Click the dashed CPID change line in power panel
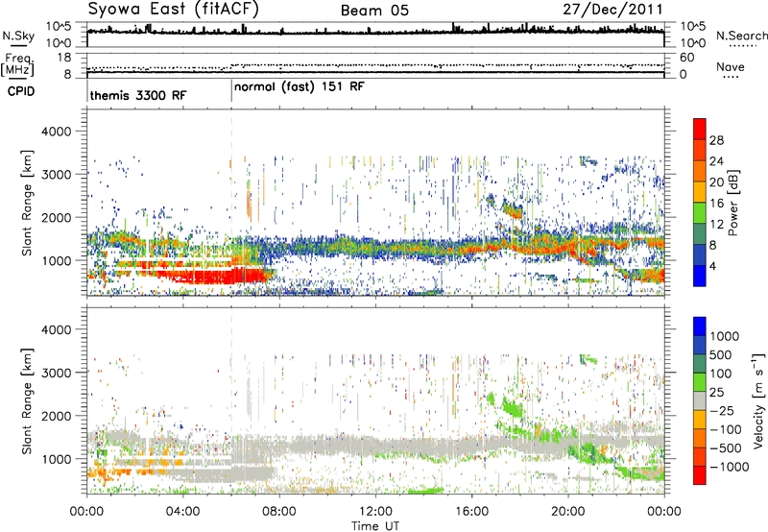The image size is (768, 532). (231, 203)
